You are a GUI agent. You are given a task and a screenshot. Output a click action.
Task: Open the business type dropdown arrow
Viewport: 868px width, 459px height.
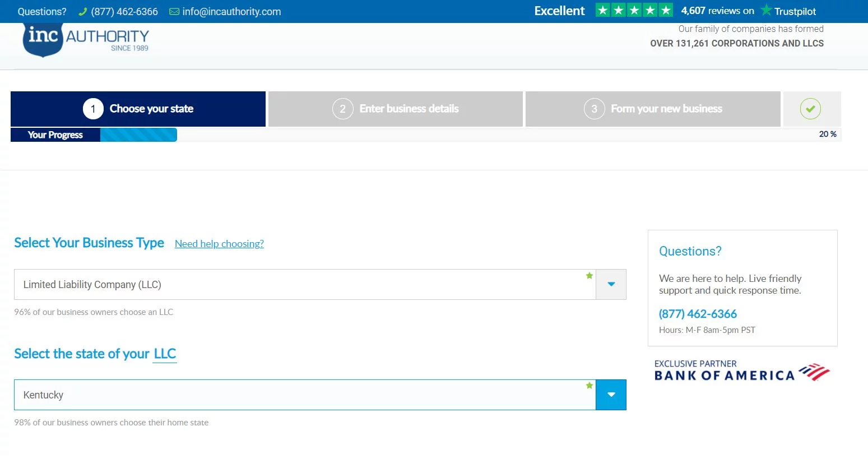611,284
